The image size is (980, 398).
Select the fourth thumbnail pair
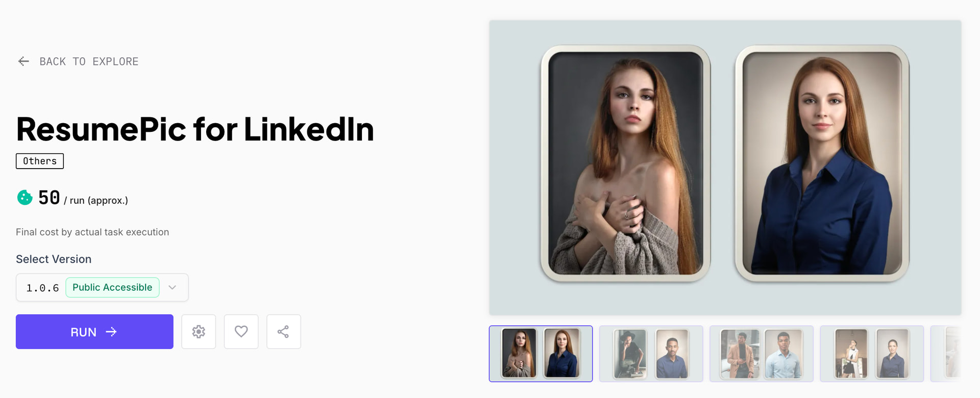[872, 354]
